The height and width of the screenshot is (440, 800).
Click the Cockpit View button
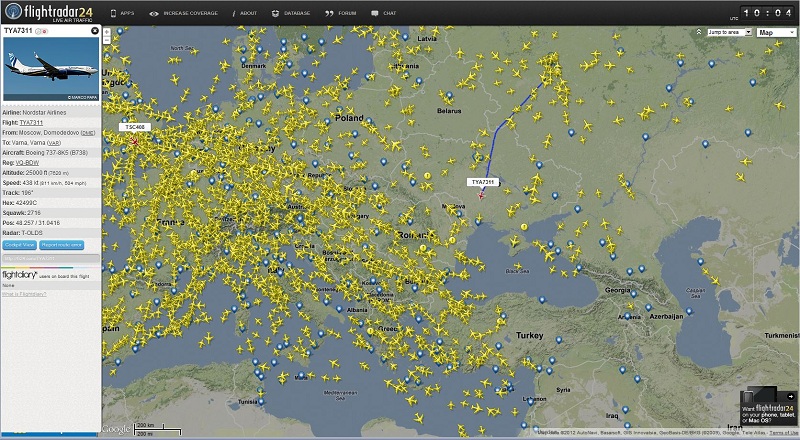click(19, 244)
